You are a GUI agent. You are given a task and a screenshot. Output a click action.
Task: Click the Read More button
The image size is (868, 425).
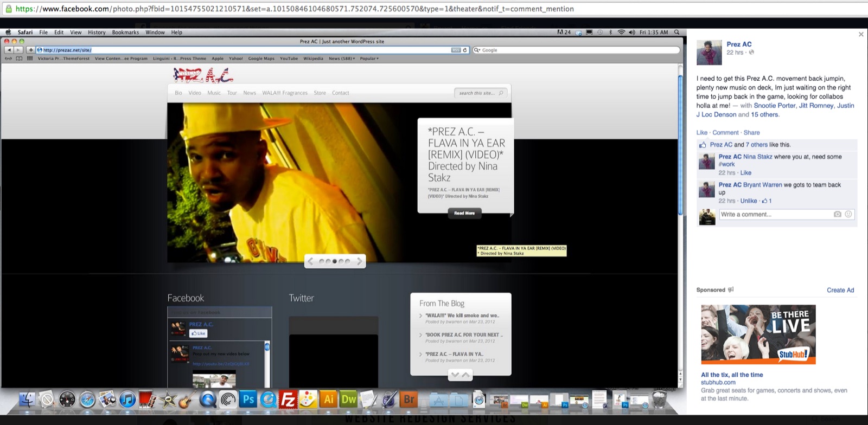point(464,213)
